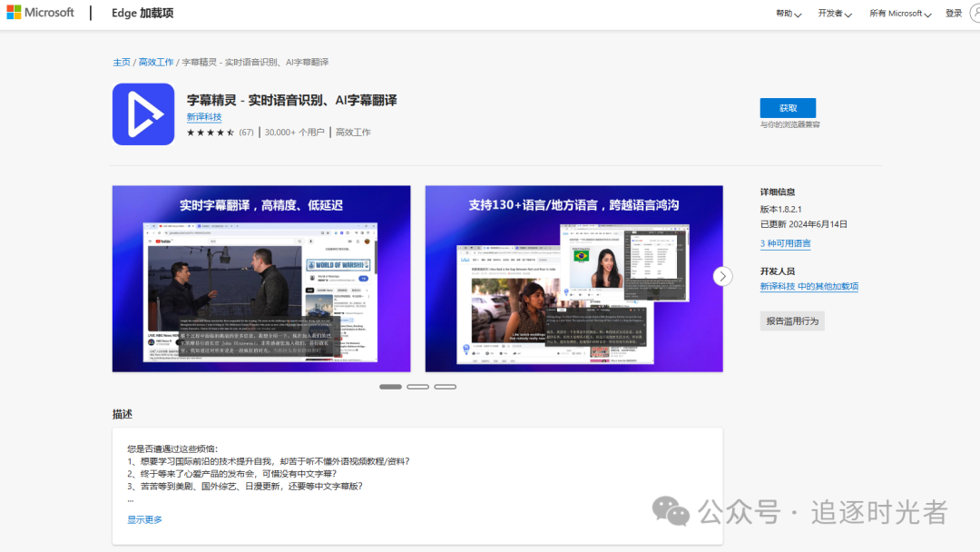This screenshot has width=980, height=552.
Task: Expand description with 显示更多
Action: [x=143, y=518]
